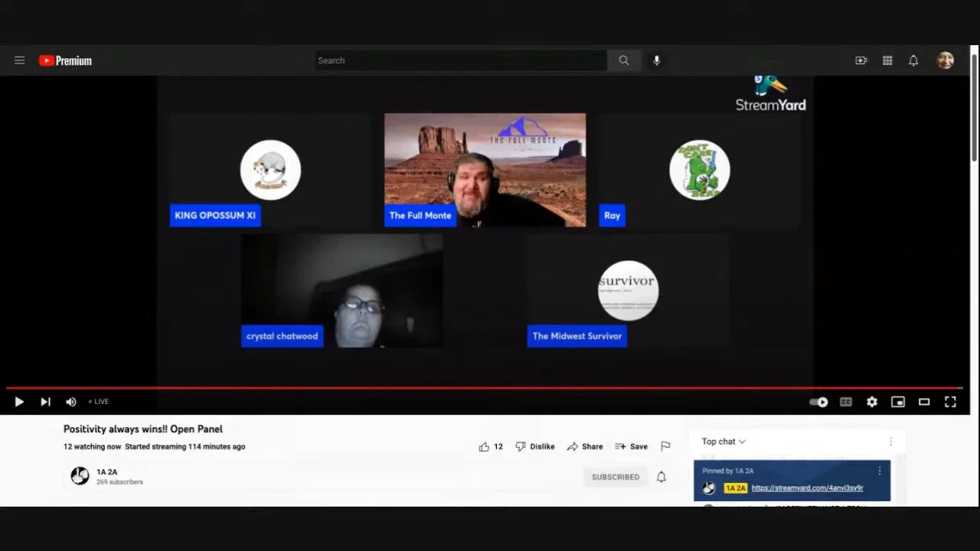
Task: Enter fullscreen mode
Action: (950, 402)
